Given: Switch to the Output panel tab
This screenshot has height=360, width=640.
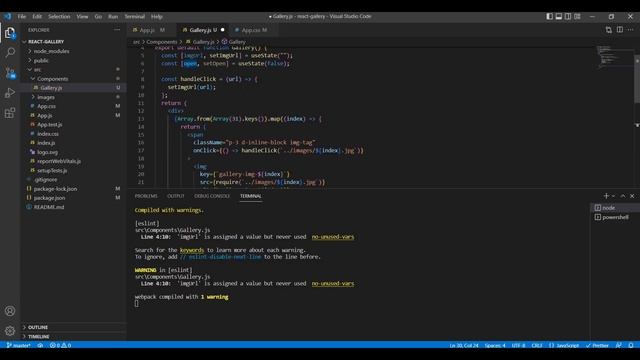Looking at the screenshot, I should 176,196.
